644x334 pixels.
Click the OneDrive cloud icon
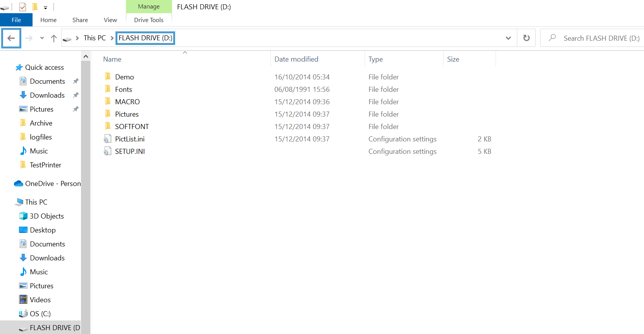click(19, 183)
